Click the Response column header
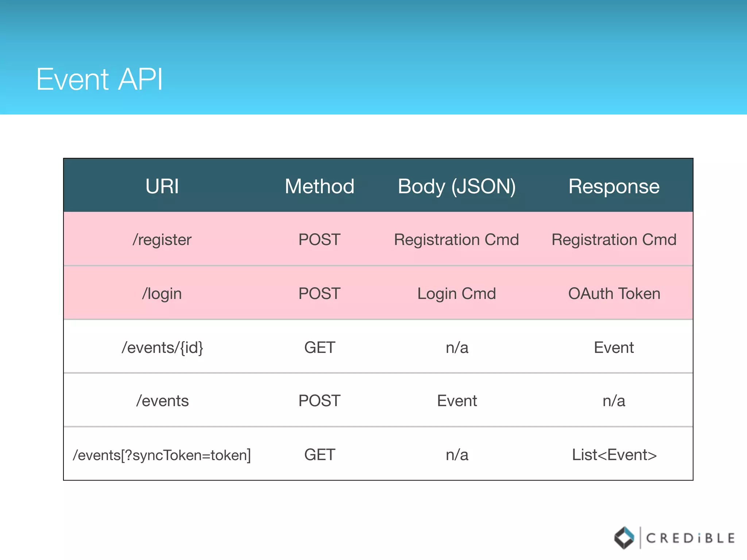Screen dimensions: 747x560 [x=614, y=187]
